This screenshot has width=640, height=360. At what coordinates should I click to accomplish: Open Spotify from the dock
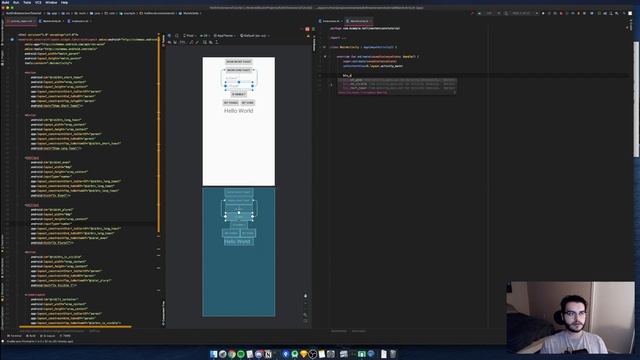pyautogui.click(x=241, y=354)
